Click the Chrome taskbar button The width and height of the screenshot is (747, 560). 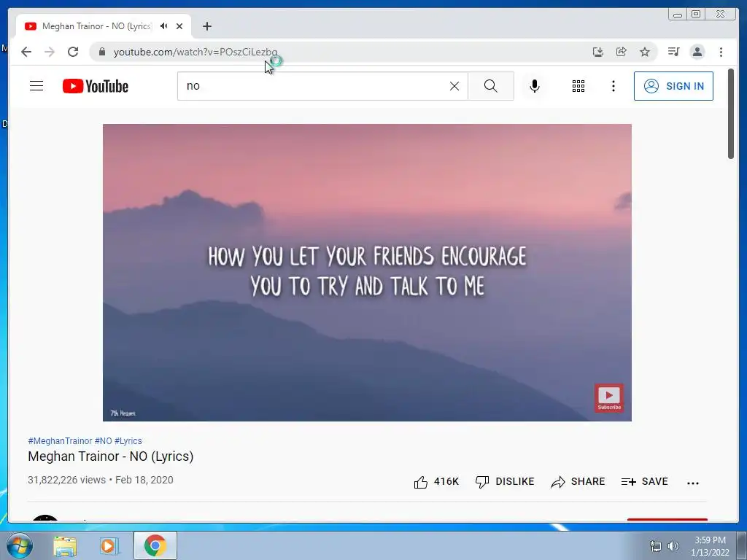(155, 545)
